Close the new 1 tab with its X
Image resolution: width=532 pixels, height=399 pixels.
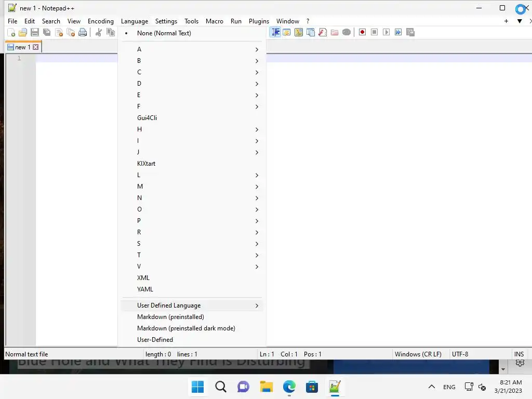36,47
